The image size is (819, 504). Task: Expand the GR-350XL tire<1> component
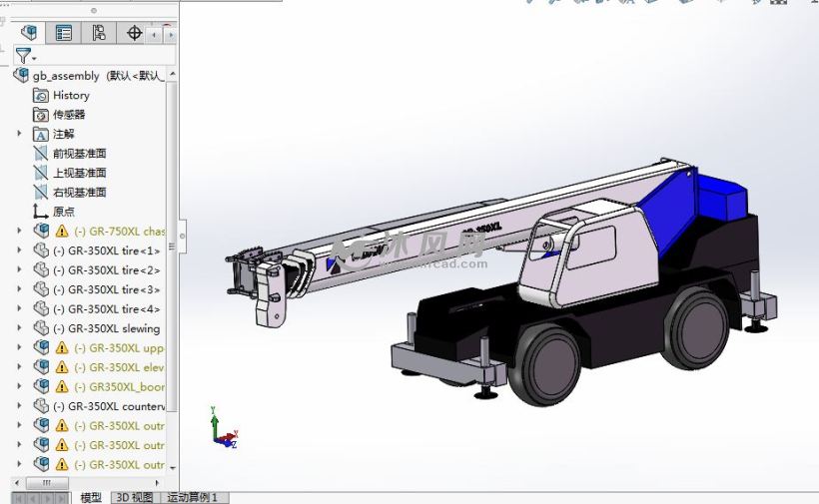tap(19, 251)
